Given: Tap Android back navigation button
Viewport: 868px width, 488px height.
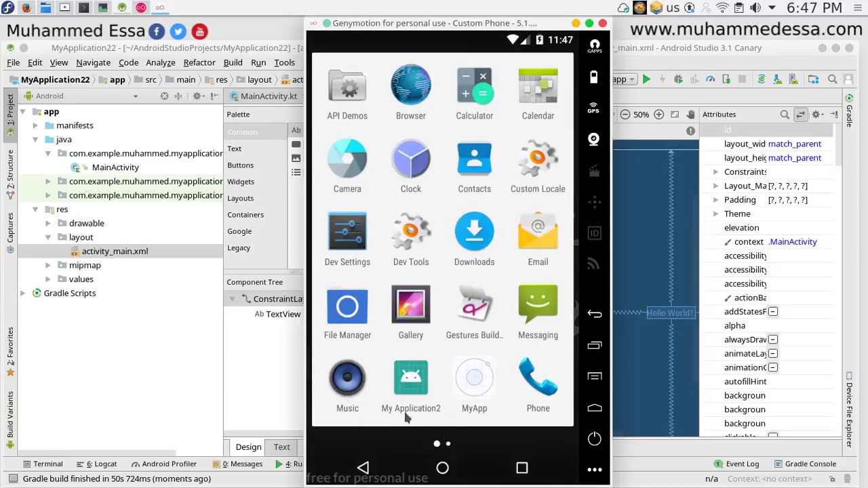Looking at the screenshot, I should pyautogui.click(x=363, y=468).
